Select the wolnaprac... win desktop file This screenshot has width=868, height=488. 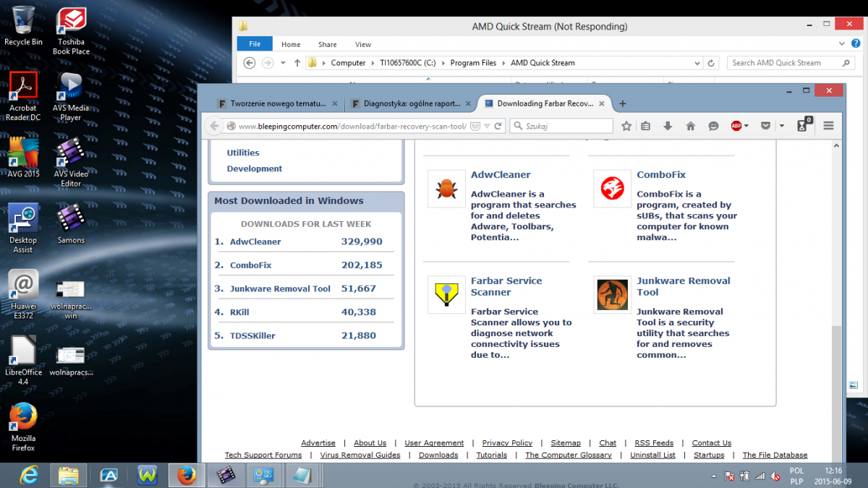click(x=71, y=299)
